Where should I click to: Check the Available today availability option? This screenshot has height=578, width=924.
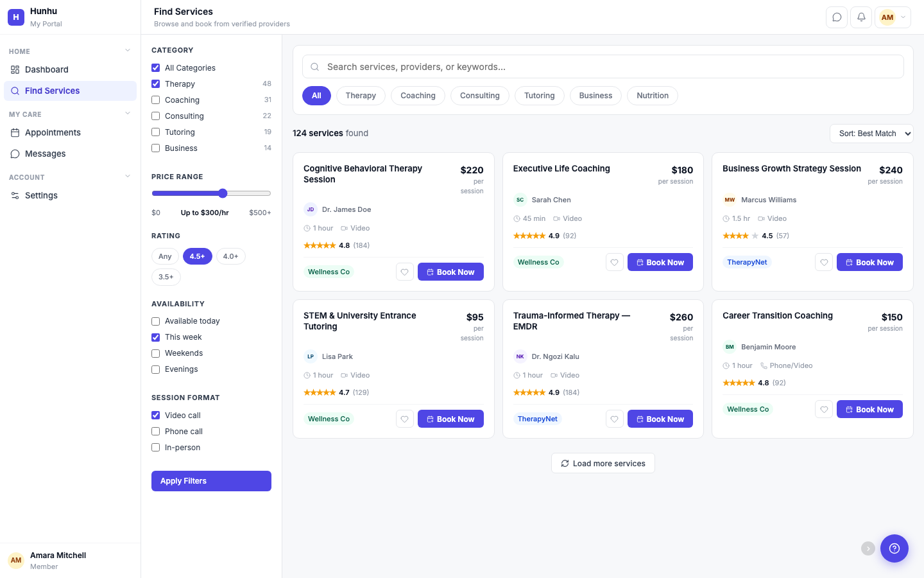point(155,320)
